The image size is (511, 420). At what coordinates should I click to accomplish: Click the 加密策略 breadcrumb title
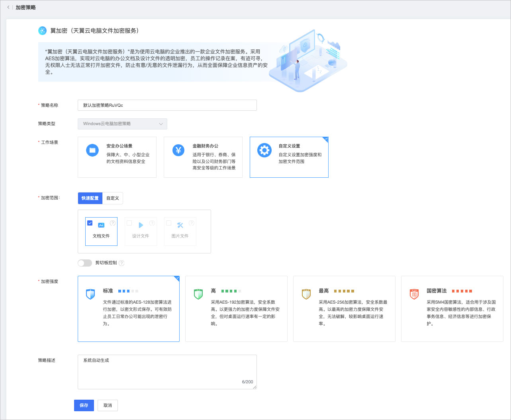(x=25, y=8)
